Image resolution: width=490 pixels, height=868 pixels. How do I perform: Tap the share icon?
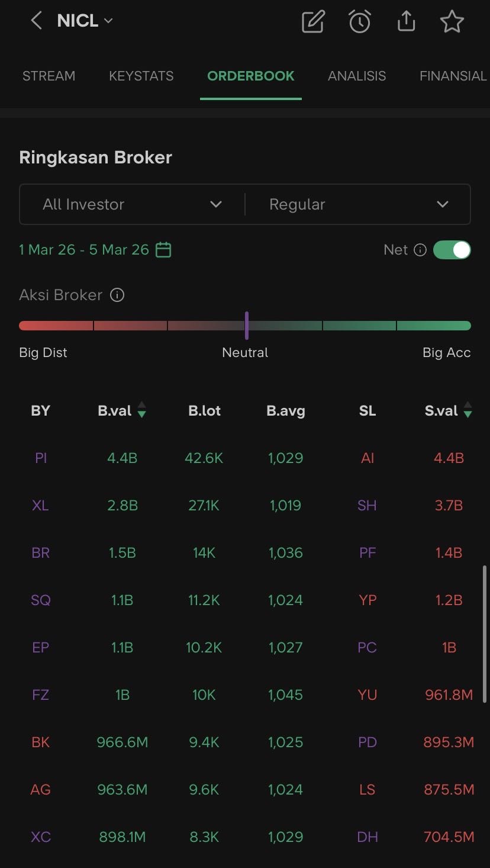click(406, 22)
